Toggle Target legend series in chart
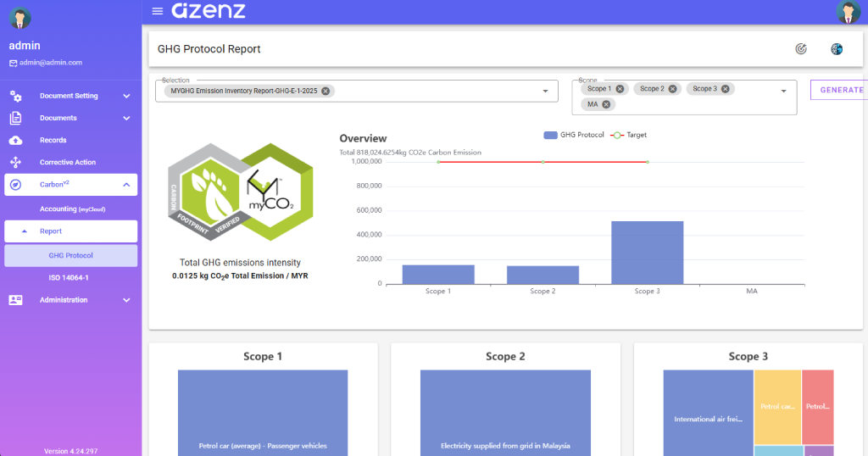Viewport: 868px width, 456px height. point(629,135)
